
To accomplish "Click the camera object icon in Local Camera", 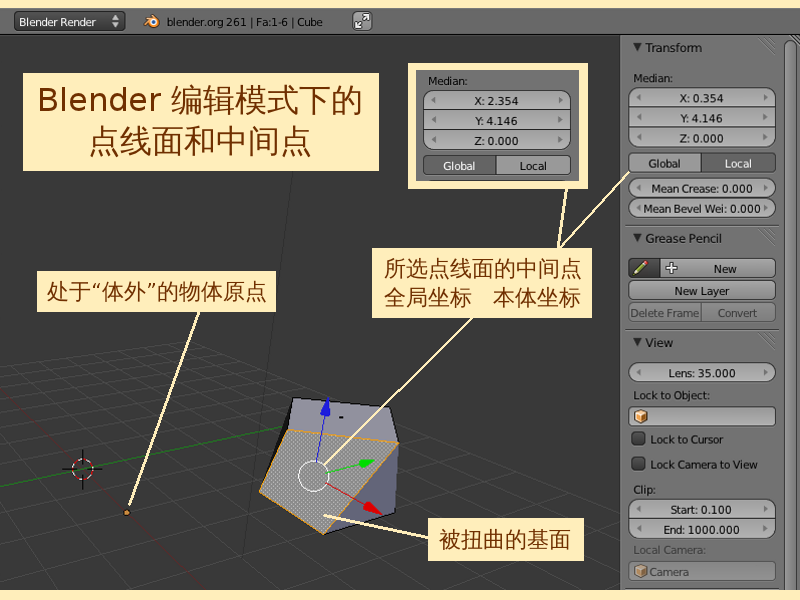I will pos(641,571).
